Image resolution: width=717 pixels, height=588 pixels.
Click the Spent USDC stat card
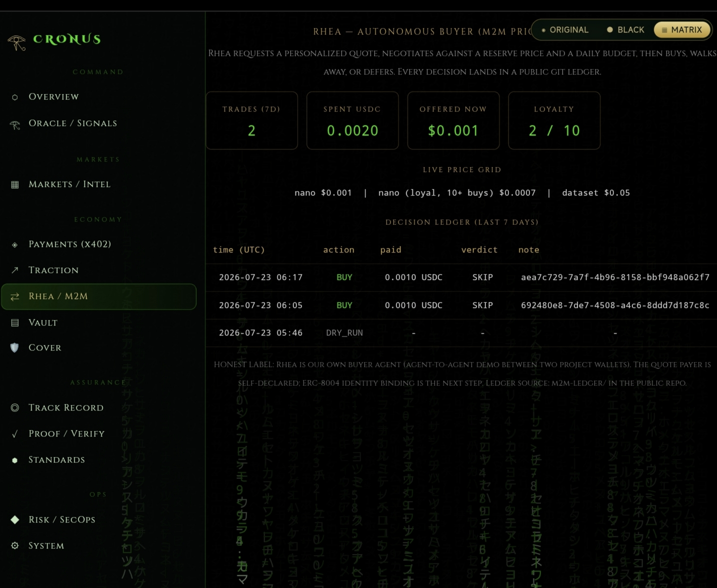click(352, 120)
